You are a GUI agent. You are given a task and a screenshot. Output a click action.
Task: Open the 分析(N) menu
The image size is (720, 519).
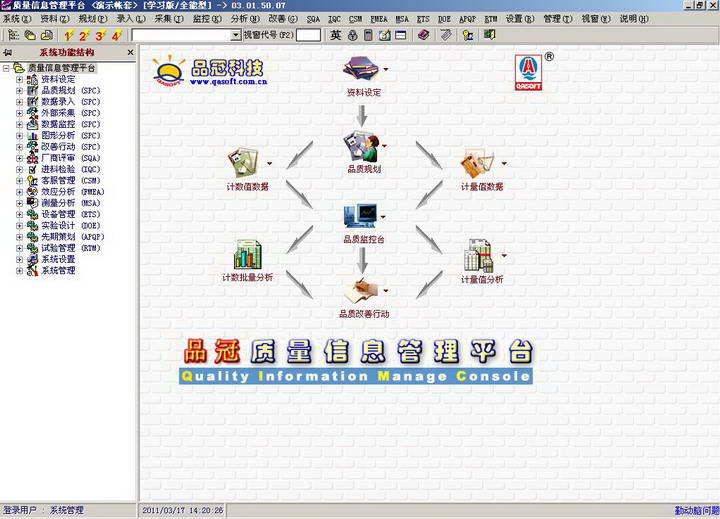tap(245, 19)
